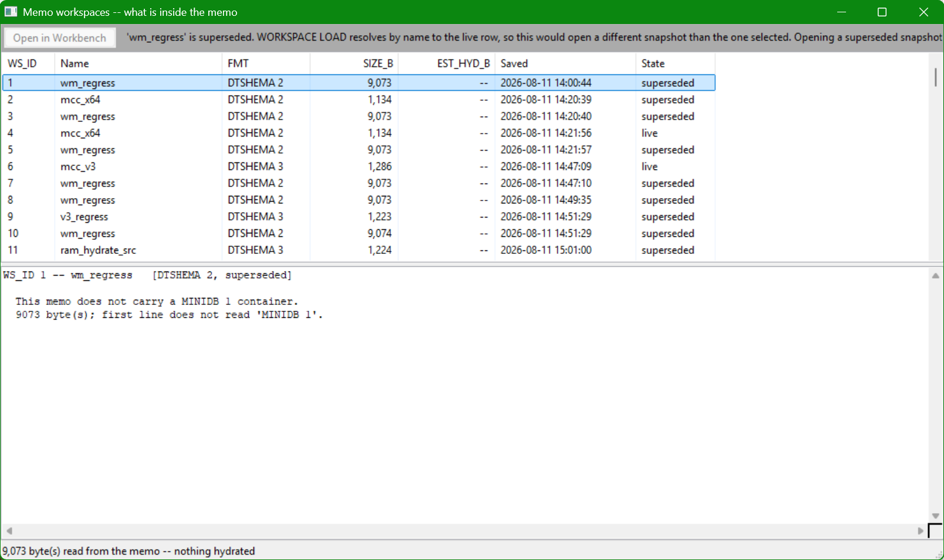Sort by EST_HYD_B column header
Viewport: 944px width, 560px height.
[x=446, y=63]
